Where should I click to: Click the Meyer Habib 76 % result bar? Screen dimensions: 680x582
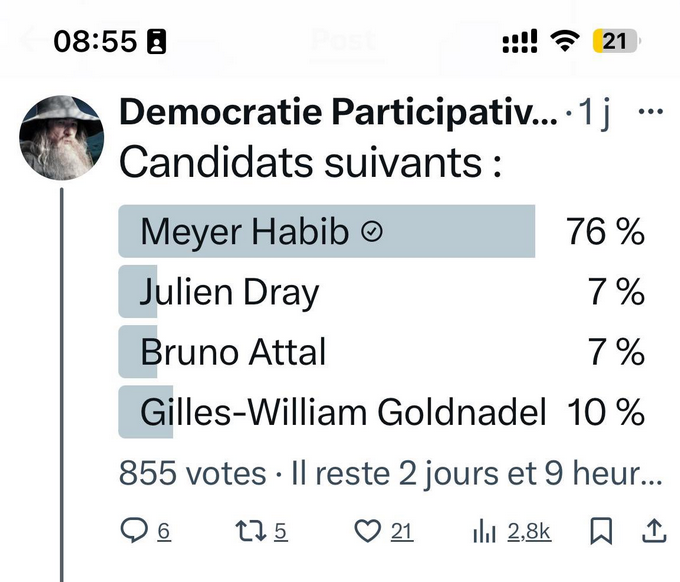click(x=327, y=232)
